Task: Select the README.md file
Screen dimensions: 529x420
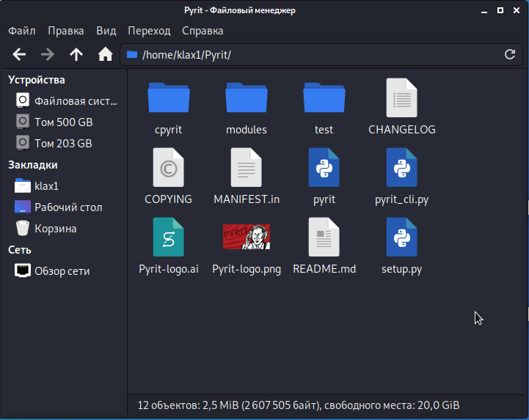Action: point(324,237)
